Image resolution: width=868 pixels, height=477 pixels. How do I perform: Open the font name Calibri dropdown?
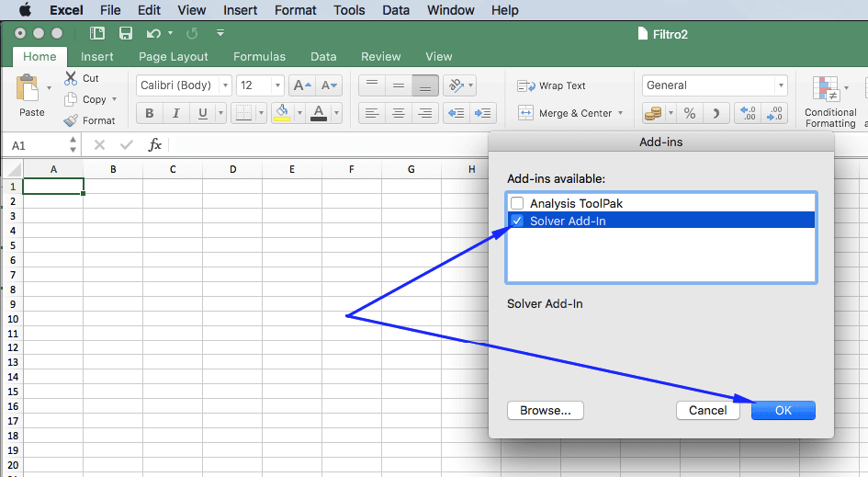point(225,85)
